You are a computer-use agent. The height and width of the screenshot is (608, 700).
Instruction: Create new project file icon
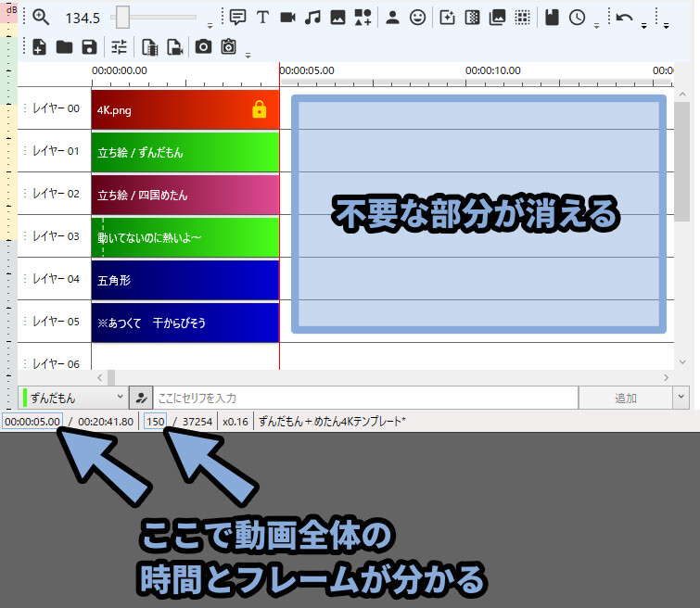39,47
